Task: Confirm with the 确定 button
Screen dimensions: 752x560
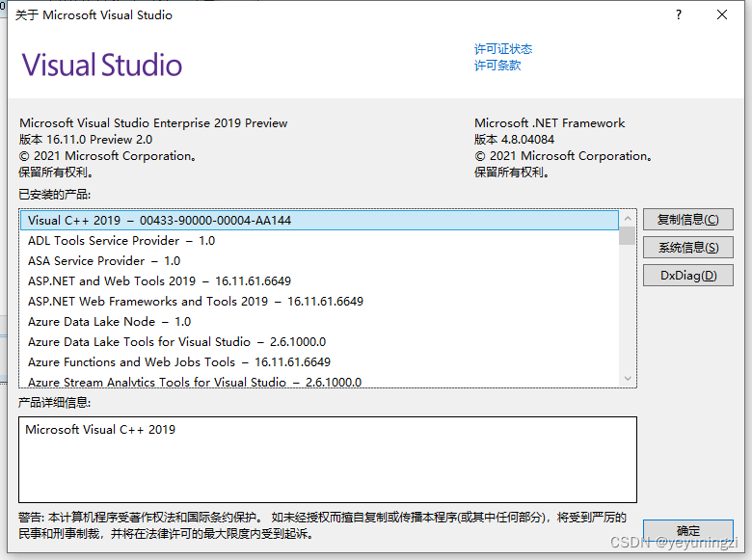Action: 687,531
